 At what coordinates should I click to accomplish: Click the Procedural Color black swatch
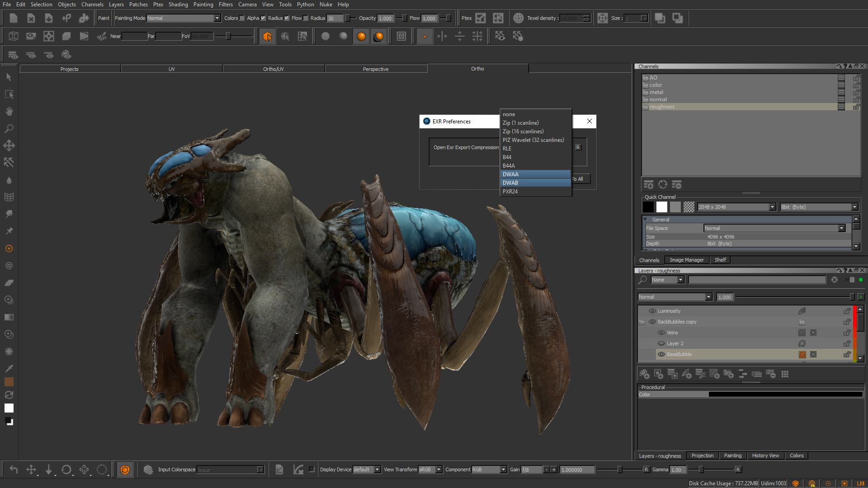click(x=786, y=394)
